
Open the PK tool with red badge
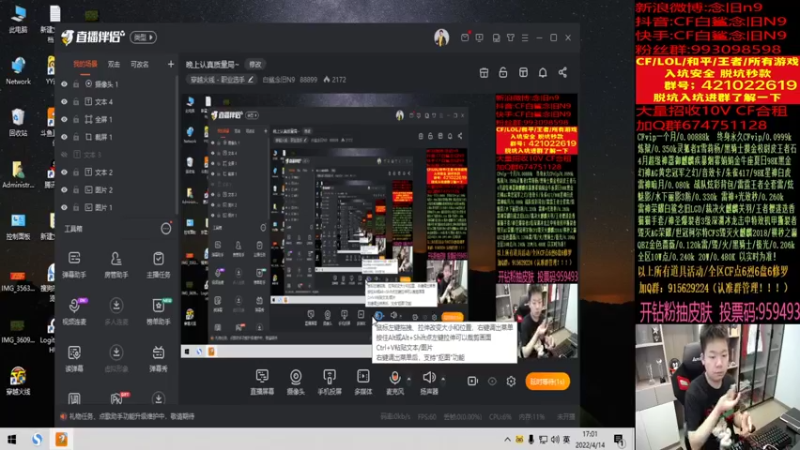tap(118, 398)
